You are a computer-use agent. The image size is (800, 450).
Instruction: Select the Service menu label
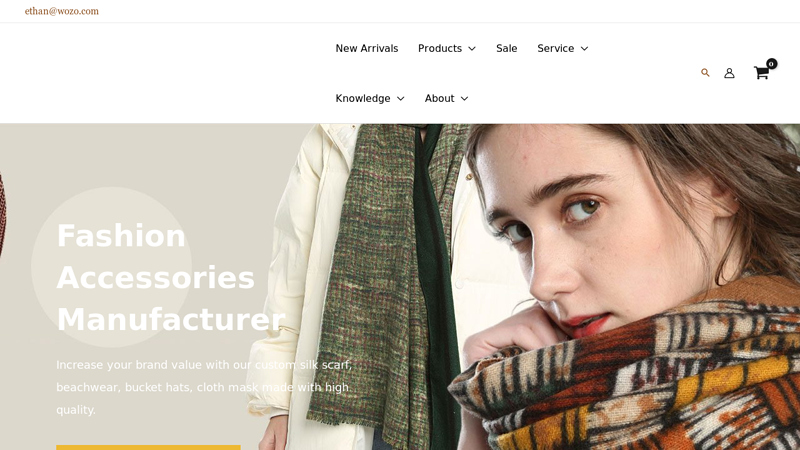(556, 48)
